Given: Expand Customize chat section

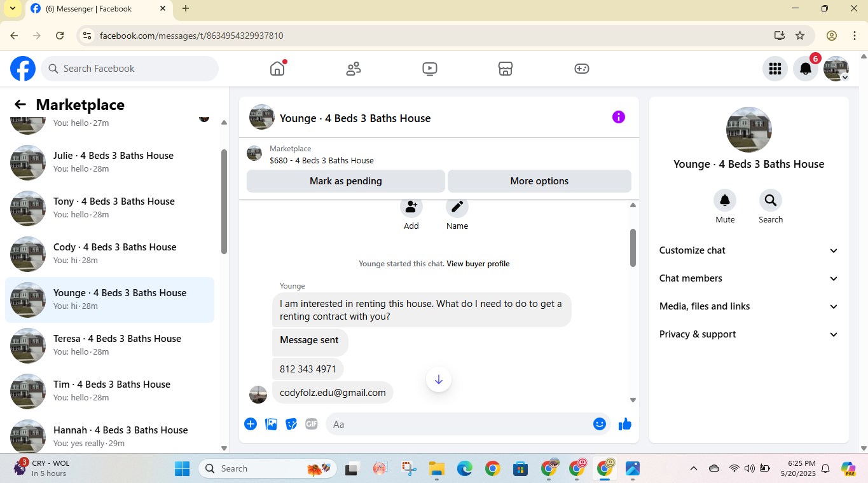Looking at the screenshot, I should pyautogui.click(x=749, y=250).
